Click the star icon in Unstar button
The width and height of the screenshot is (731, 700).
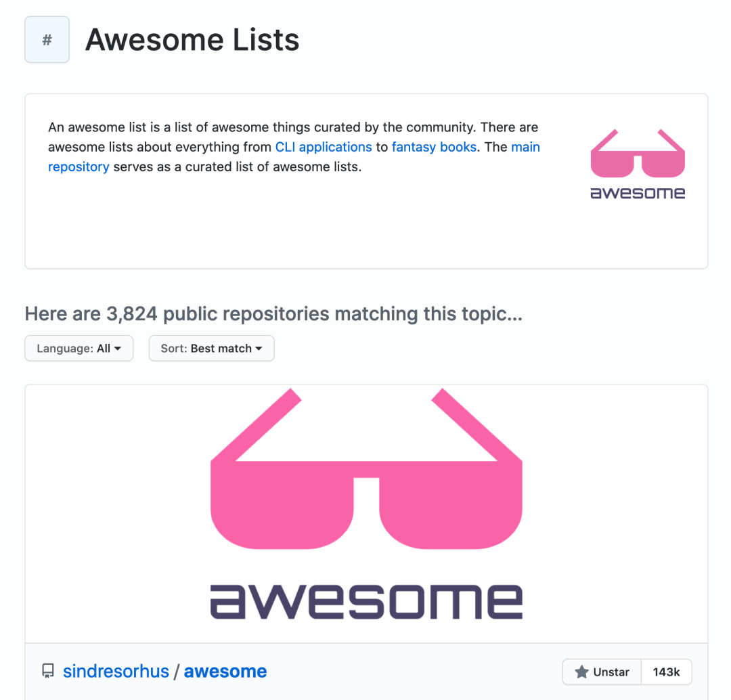581,672
